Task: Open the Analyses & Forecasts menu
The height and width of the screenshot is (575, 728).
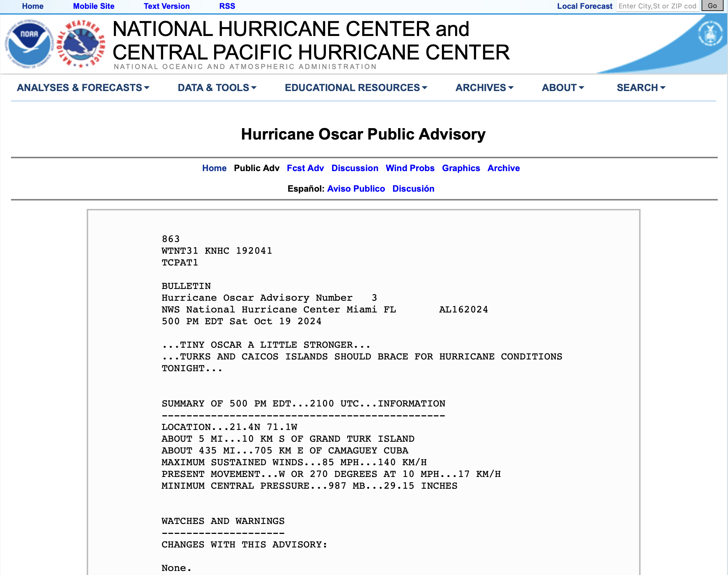Action: (83, 88)
